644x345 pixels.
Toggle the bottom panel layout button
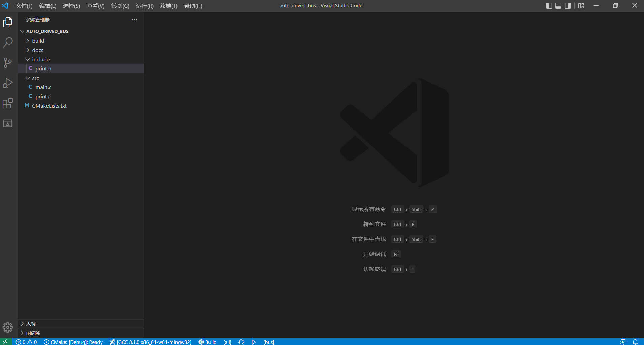558,6
